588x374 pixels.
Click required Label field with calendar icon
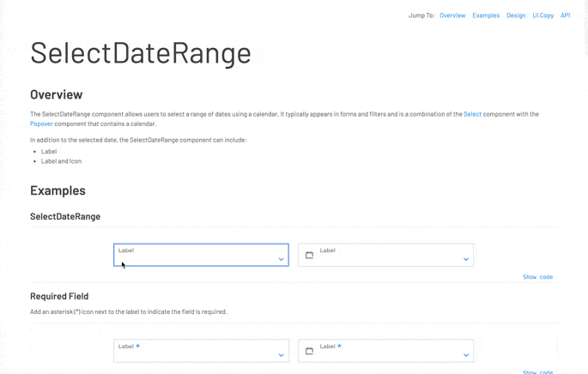click(x=386, y=351)
